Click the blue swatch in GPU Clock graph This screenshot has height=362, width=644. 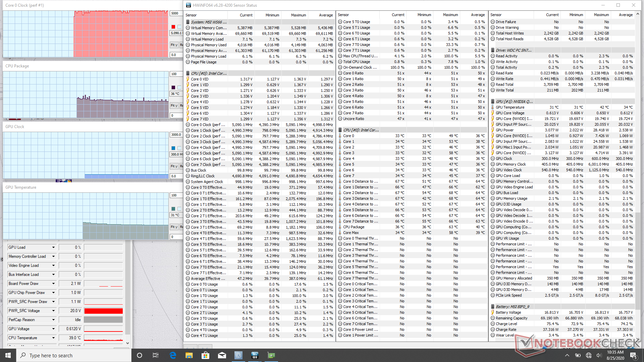173,148
